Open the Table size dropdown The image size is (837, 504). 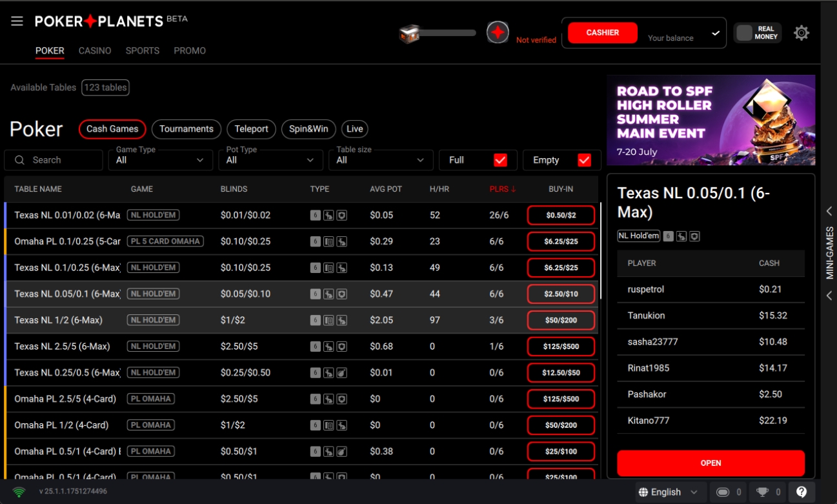tap(381, 160)
